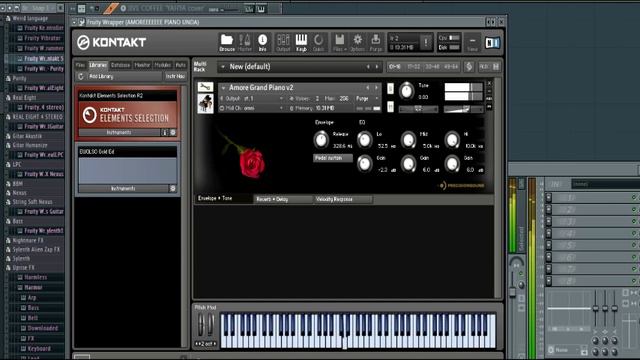Switch to the Files browser tab
The image size is (640, 360).
tap(80, 65)
